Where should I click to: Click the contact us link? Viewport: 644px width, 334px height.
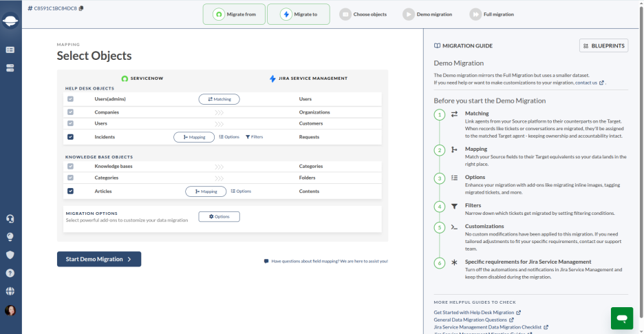586,83
